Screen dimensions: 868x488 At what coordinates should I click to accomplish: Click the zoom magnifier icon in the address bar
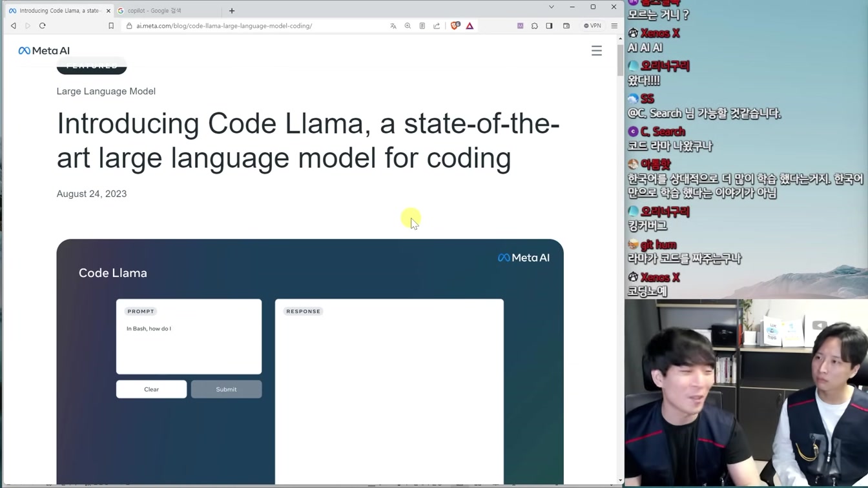pos(408,26)
